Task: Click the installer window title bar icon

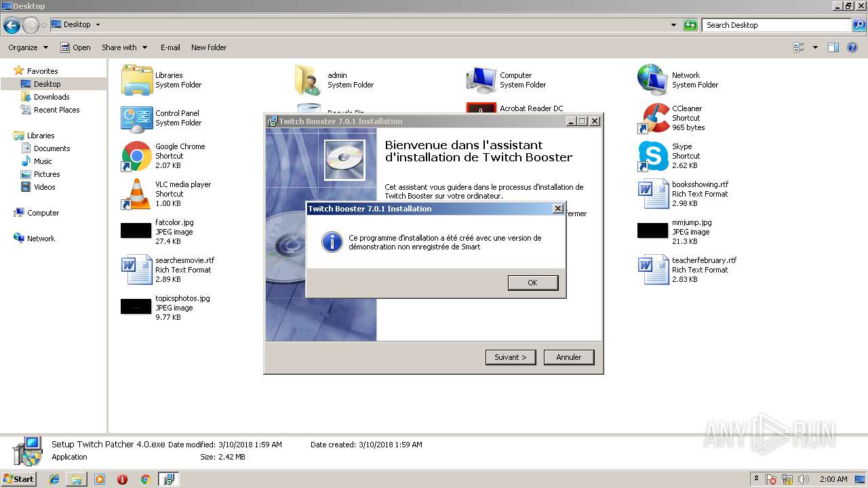Action: [272, 121]
